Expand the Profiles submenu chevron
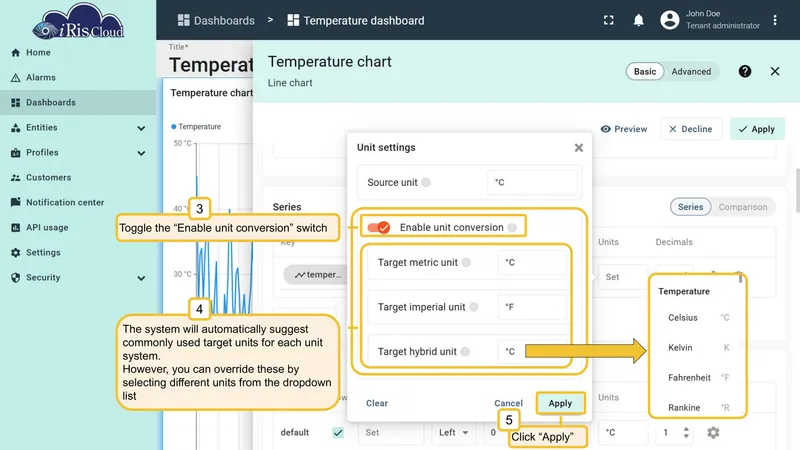This screenshot has width=800, height=450. click(x=141, y=153)
